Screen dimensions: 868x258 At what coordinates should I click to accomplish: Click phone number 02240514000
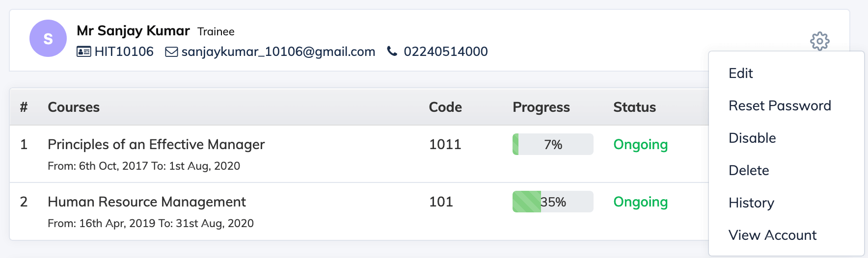pos(446,52)
